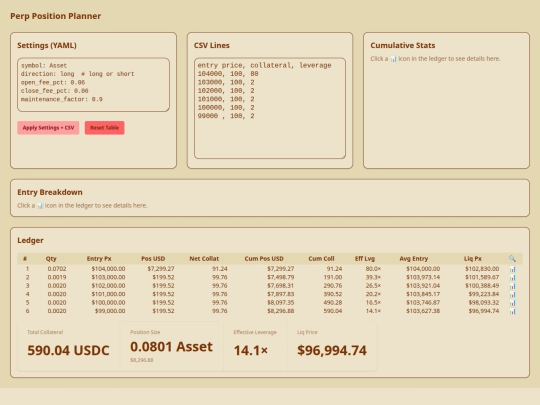Click the $7,698.31 cumulative position cell
This screenshot has height=405, width=540.
click(280, 285)
